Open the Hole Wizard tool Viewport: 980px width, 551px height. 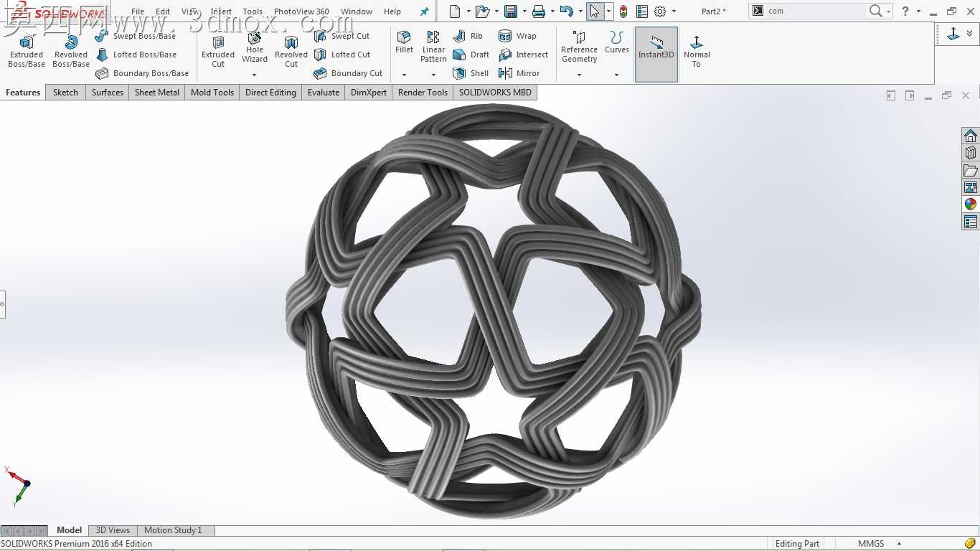255,47
